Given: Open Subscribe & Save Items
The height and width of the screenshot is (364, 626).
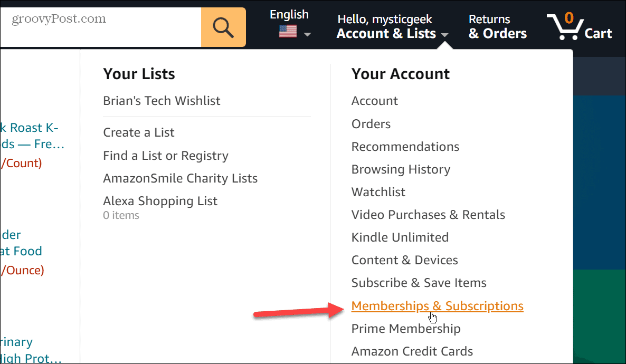Looking at the screenshot, I should [x=419, y=283].
